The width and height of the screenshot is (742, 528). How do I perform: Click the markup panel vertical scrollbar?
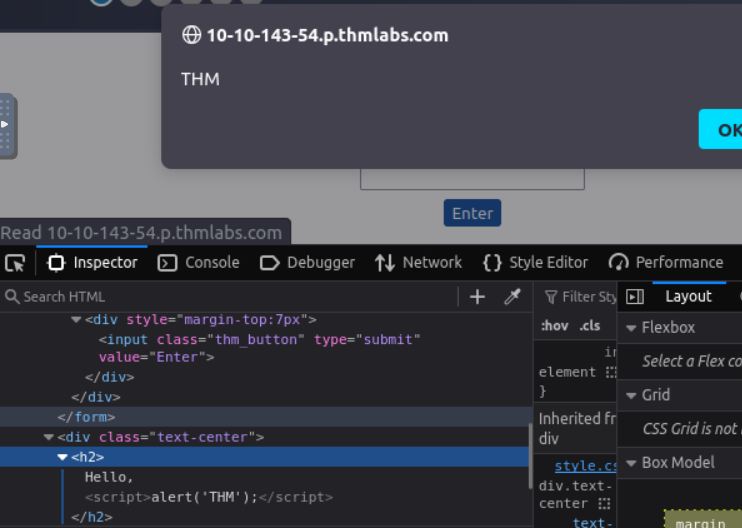pyautogui.click(x=530, y=456)
